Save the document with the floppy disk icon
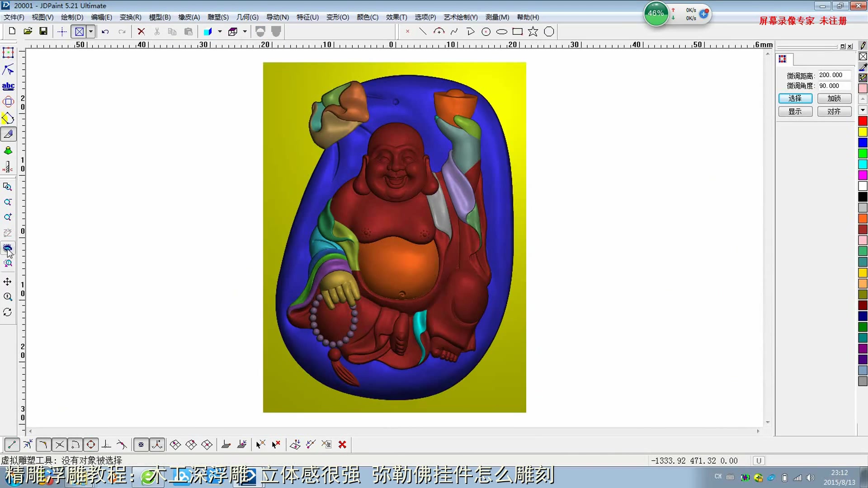Screen dimensions: 868x488 point(43,31)
